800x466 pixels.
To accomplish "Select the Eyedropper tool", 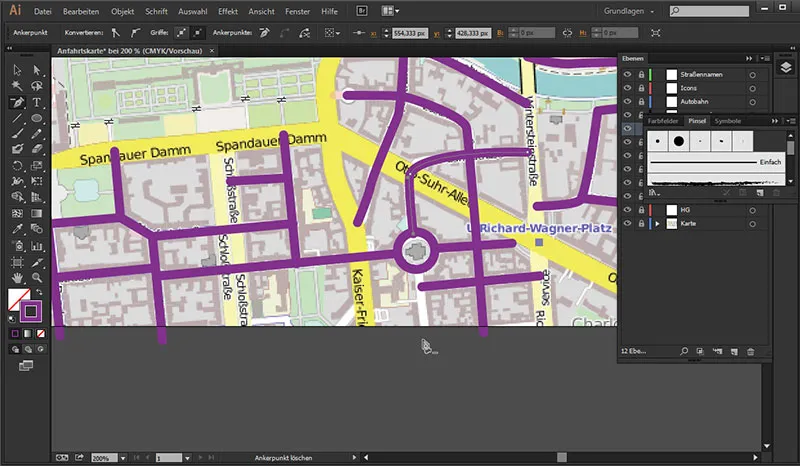I will tap(17, 229).
